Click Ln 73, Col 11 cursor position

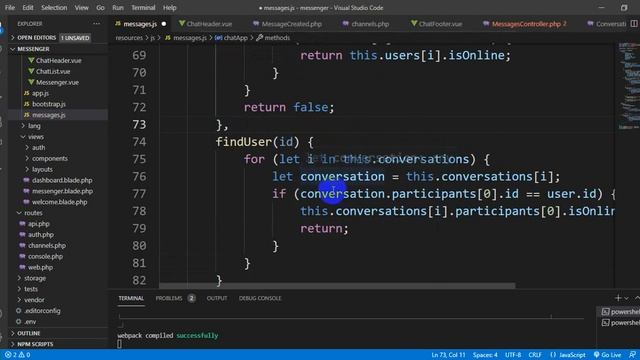point(448,355)
